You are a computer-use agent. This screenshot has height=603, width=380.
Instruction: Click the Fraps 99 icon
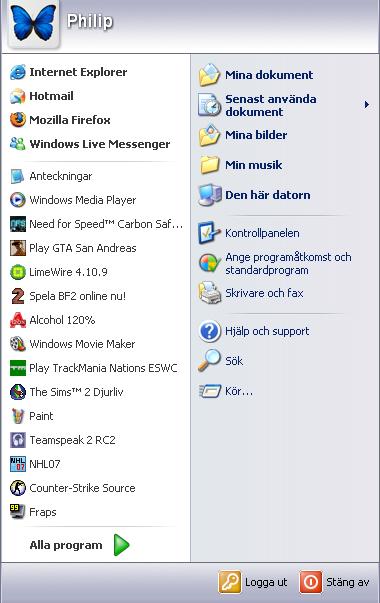(18, 512)
